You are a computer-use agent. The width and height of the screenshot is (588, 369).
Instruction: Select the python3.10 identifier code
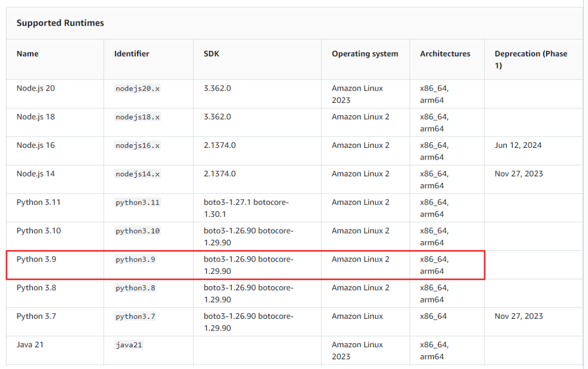coord(138,231)
